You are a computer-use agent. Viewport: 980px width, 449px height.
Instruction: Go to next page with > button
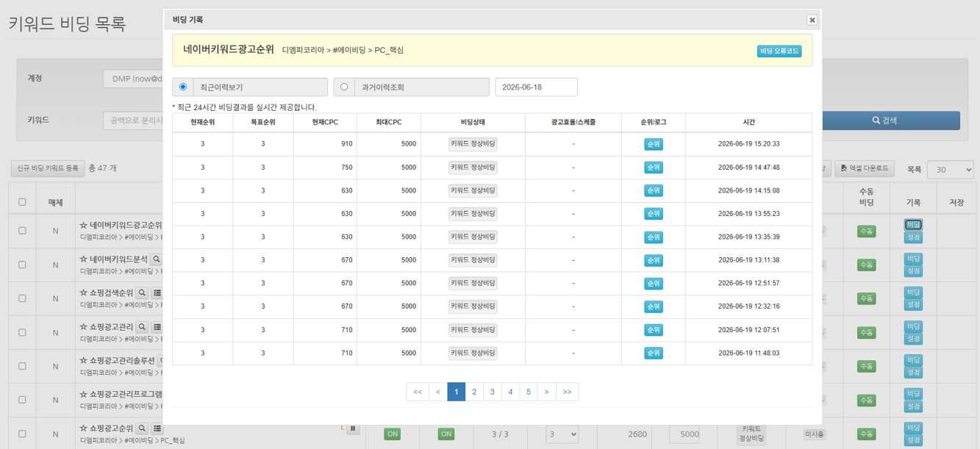(546, 392)
